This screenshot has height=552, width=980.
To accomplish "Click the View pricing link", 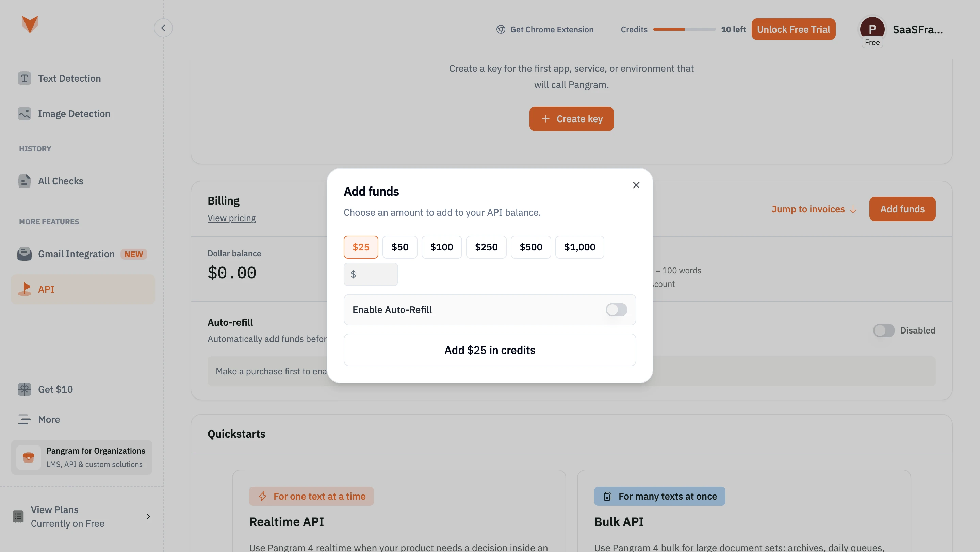I will pos(231,218).
